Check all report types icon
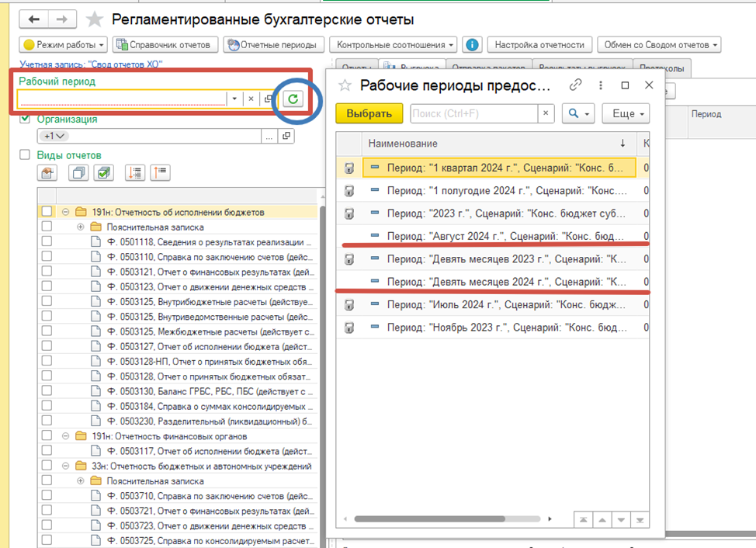Screen dimensions: 756x548 104,172
